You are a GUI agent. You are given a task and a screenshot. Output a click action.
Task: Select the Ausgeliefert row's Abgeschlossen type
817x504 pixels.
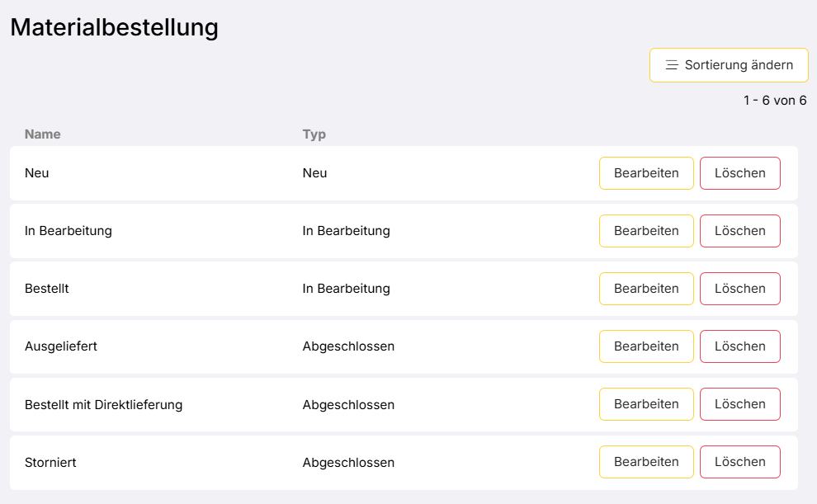point(348,346)
